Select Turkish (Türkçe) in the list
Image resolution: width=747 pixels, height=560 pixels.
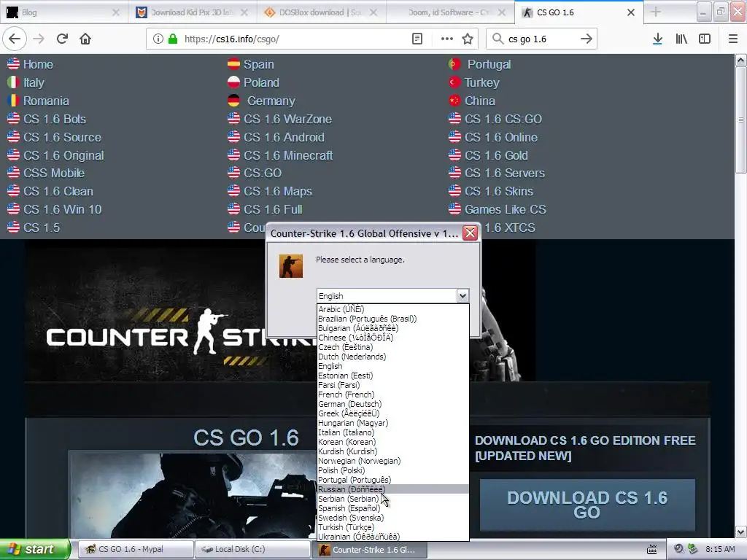click(392, 527)
